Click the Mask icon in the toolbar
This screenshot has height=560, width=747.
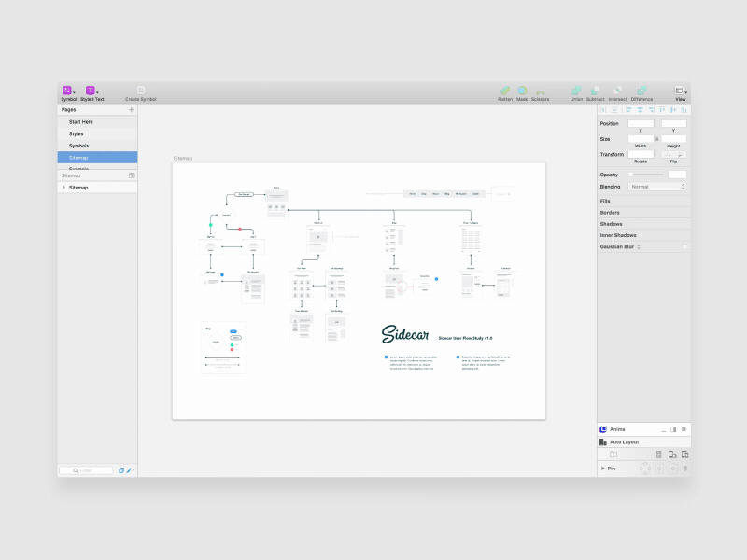click(x=522, y=89)
